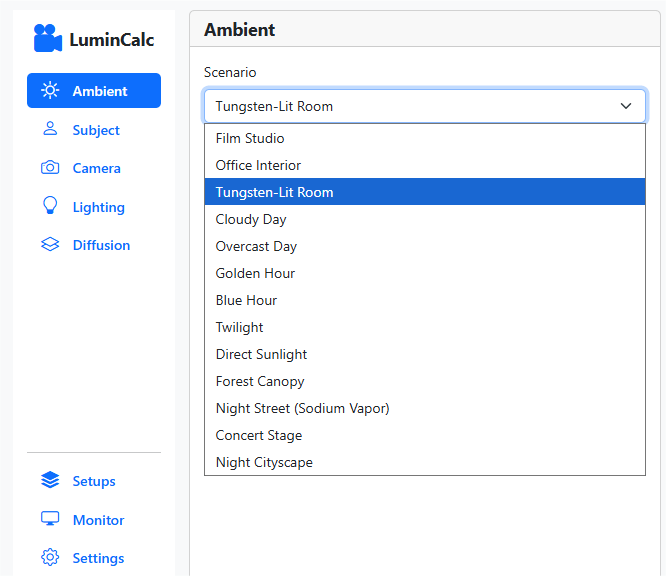
Task: Click the Settings gear icon
Action: pyautogui.click(x=50, y=558)
